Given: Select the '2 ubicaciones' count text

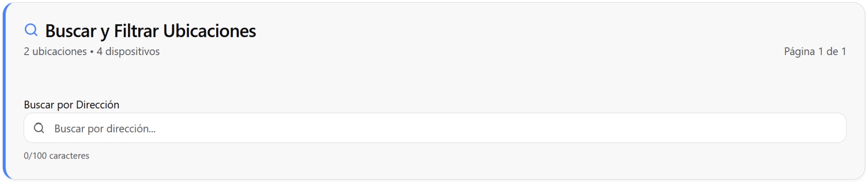Looking at the screenshot, I should click(55, 51).
